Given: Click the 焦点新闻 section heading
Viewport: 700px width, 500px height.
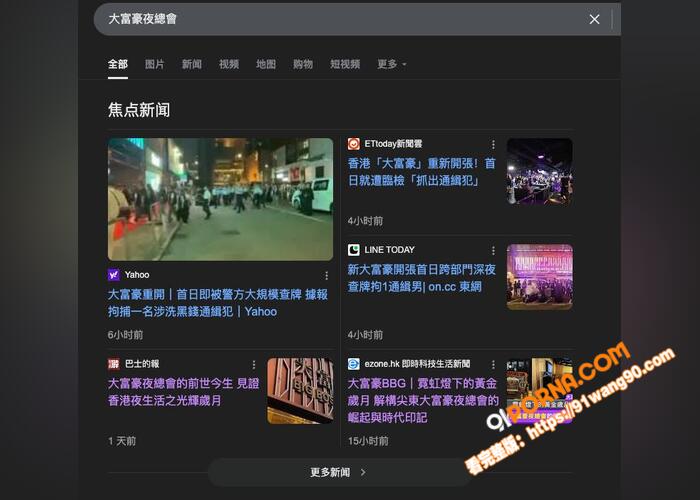Looking at the screenshot, I should click(139, 109).
